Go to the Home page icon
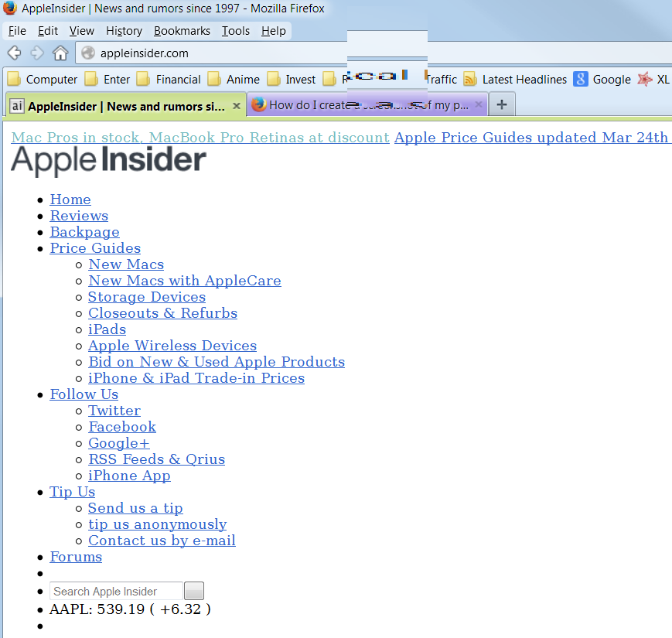Image resolution: width=672 pixels, height=638 pixels. [60, 53]
